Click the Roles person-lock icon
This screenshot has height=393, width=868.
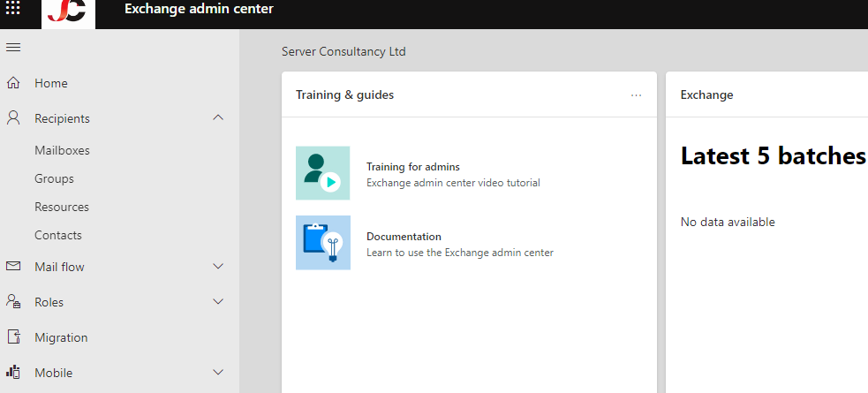[x=13, y=302]
